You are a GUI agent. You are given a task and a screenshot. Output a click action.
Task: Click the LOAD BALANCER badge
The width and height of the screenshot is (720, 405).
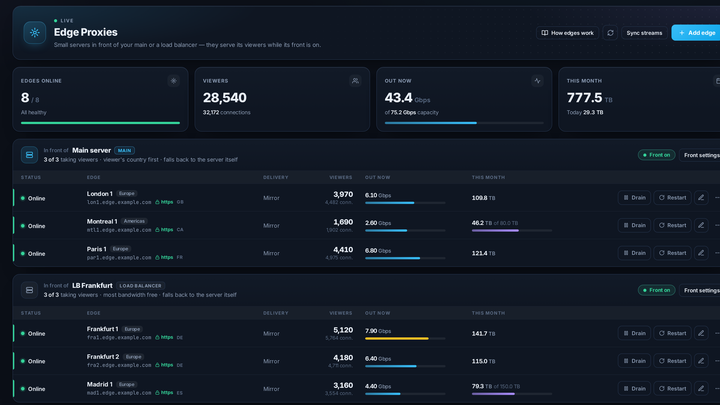click(140, 286)
